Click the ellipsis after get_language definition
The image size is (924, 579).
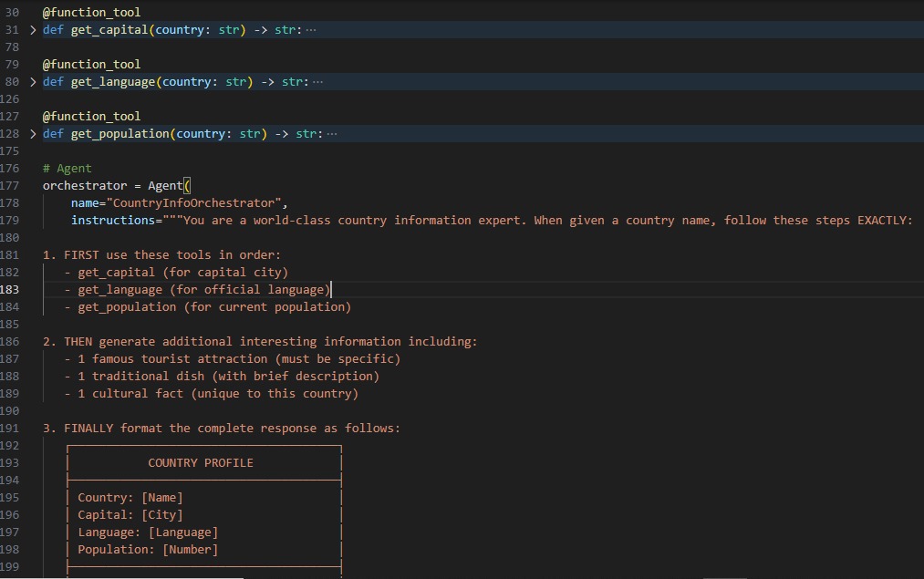click(318, 82)
